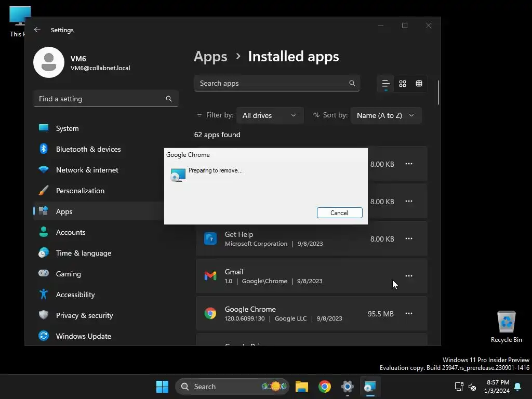Screen dimensions: 532x399
Task: Click the Gmail app icon
Action: pos(210,276)
